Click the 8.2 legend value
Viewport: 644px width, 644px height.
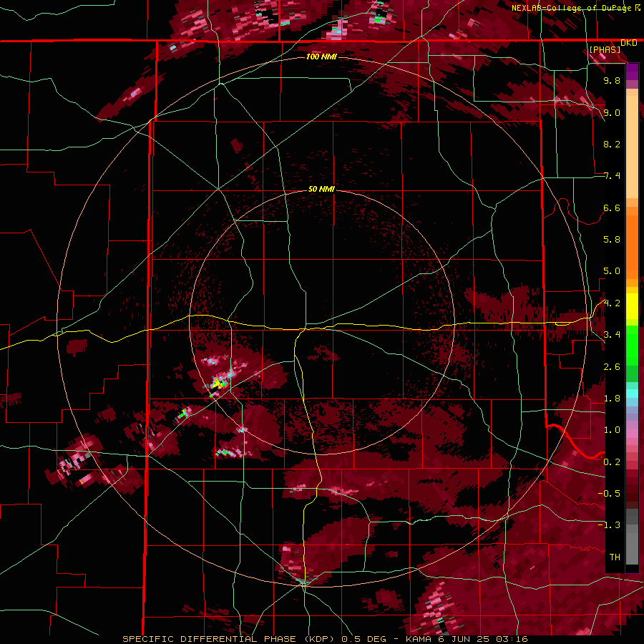[612, 145]
